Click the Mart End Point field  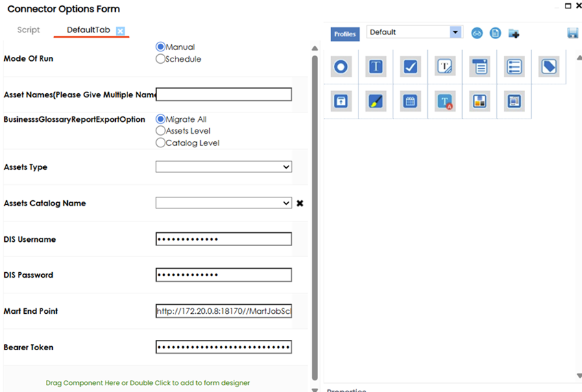pyautogui.click(x=223, y=311)
